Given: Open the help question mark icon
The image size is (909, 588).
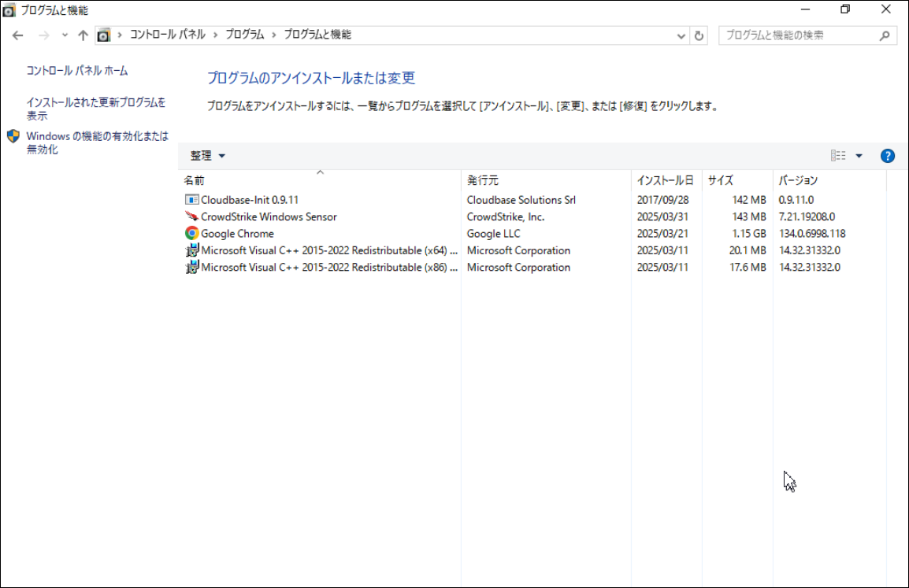Looking at the screenshot, I should 887,156.
